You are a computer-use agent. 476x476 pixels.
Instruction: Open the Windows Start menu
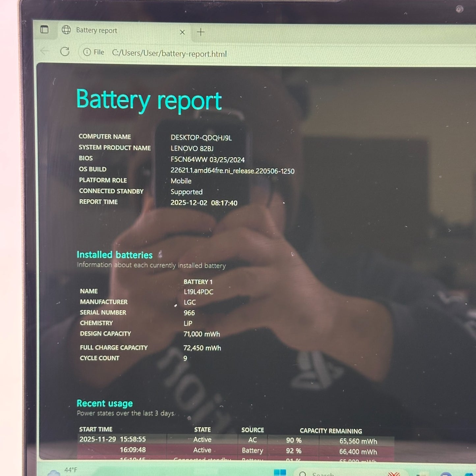point(280,472)
